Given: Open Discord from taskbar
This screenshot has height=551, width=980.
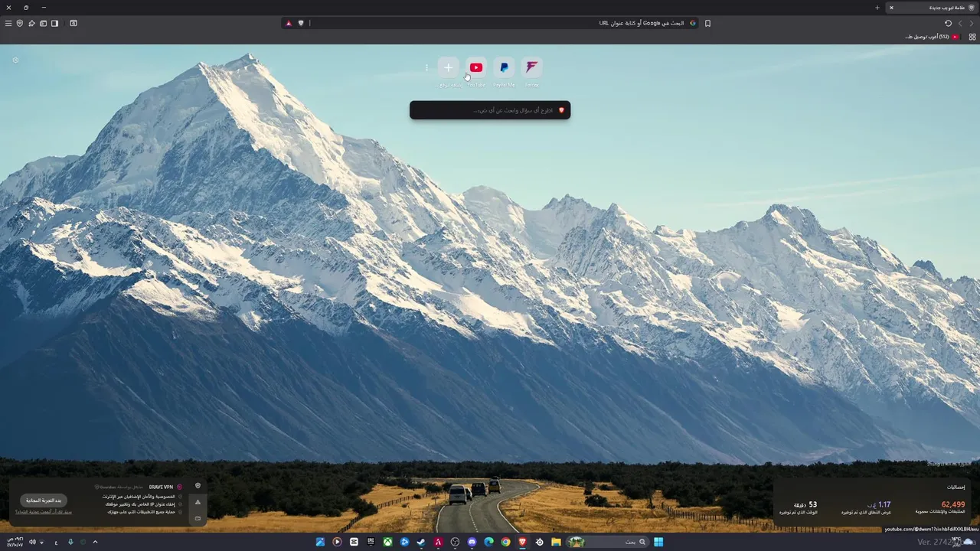Looking at the screenshot, I should [472, 542].
